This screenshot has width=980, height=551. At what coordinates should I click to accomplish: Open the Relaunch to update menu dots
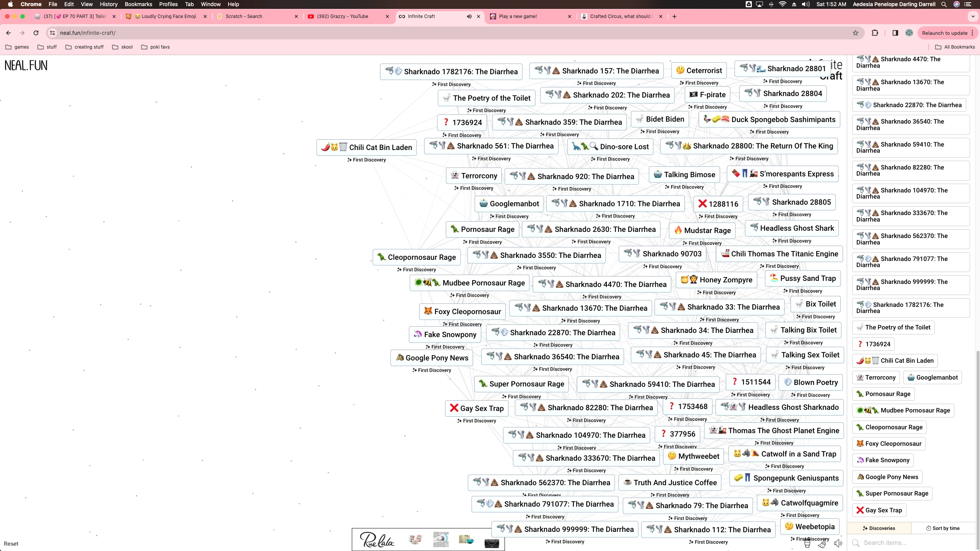point(972,33)
